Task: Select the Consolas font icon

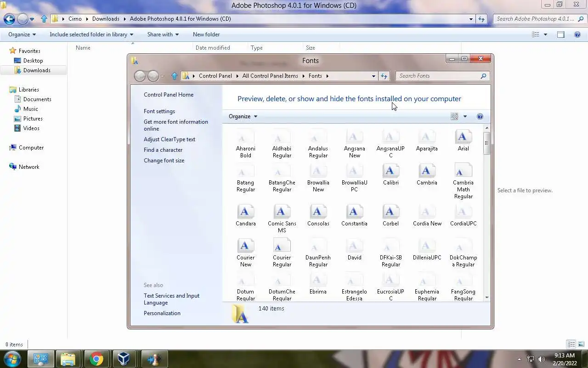Action: pos(318,213)
